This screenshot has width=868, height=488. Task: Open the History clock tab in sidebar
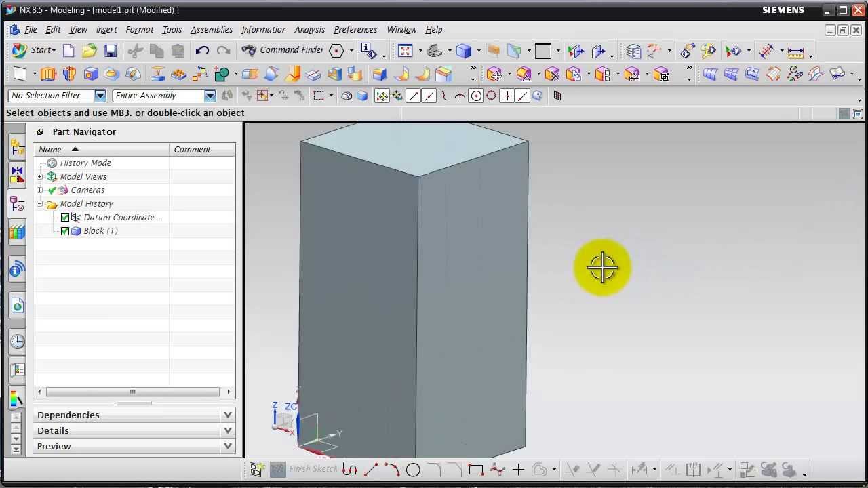(17, 342)
